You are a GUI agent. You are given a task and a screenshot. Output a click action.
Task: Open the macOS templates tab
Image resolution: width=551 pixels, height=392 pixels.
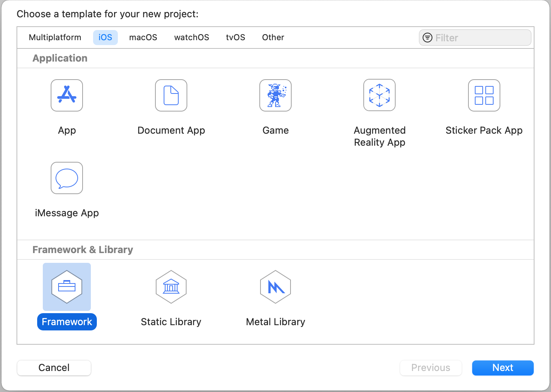[143, 38]
